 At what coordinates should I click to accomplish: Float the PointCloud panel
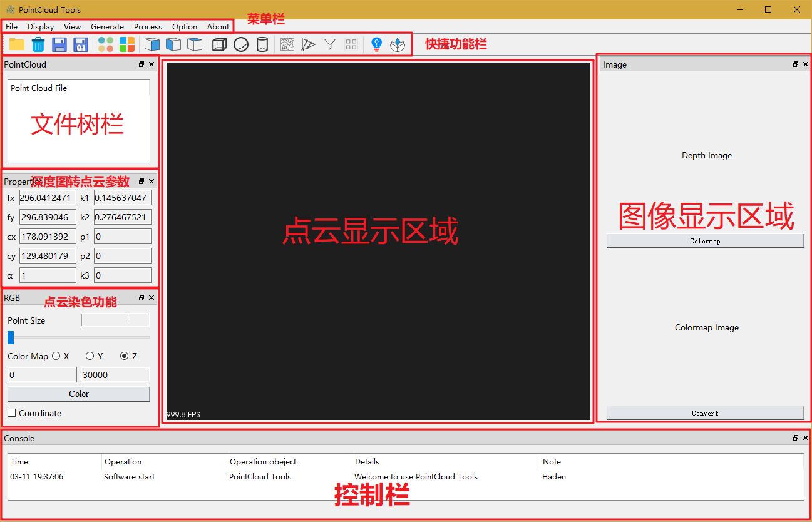(x=141, y=64)
